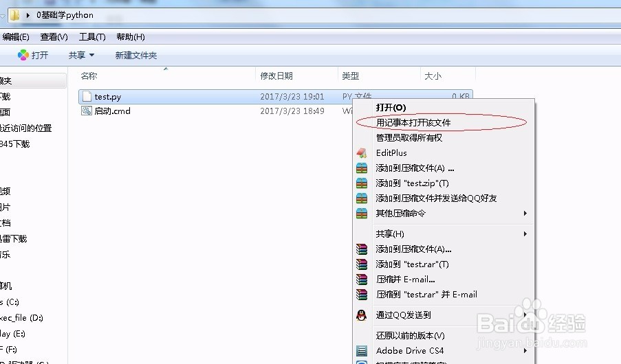Click archive icon beside 添加到 "test.zip"(T)
Screen dimensions: 621x364
(362, 183)
